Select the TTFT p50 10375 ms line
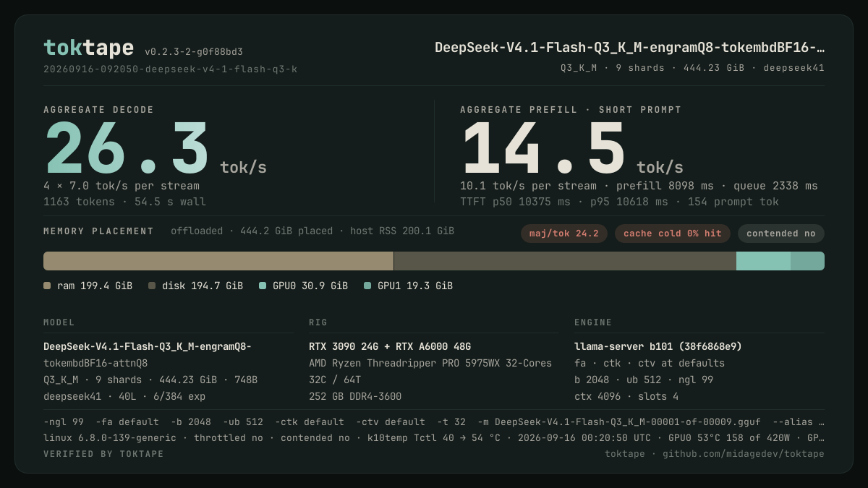The image size is (868, 488). (x=619, y=202)
